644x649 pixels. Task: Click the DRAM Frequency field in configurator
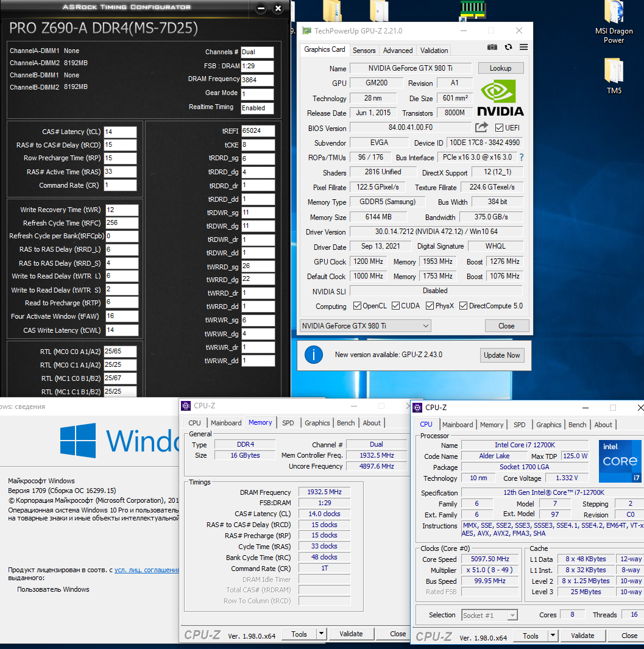258,80
